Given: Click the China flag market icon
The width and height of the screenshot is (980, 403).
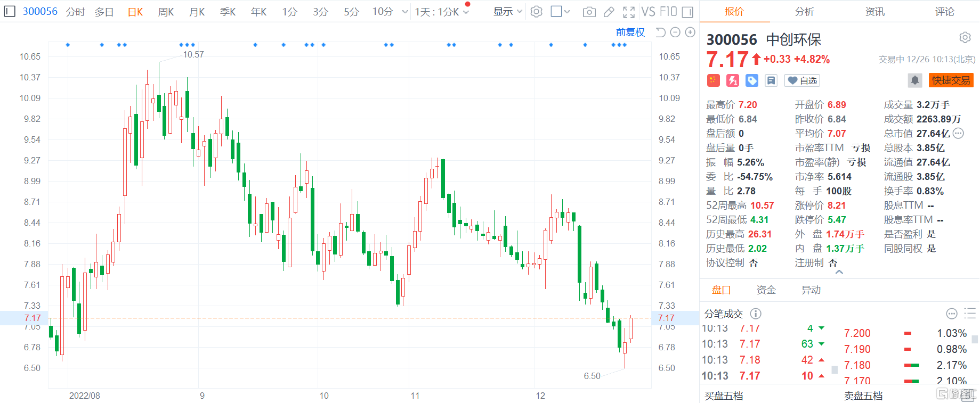Looking at the screenshot, I should pos(713,80).
